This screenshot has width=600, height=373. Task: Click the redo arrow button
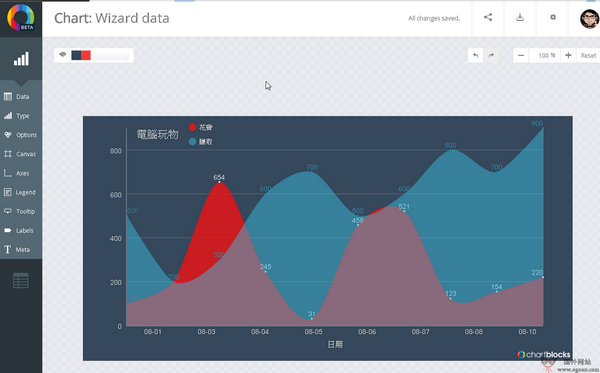point(491,55)
